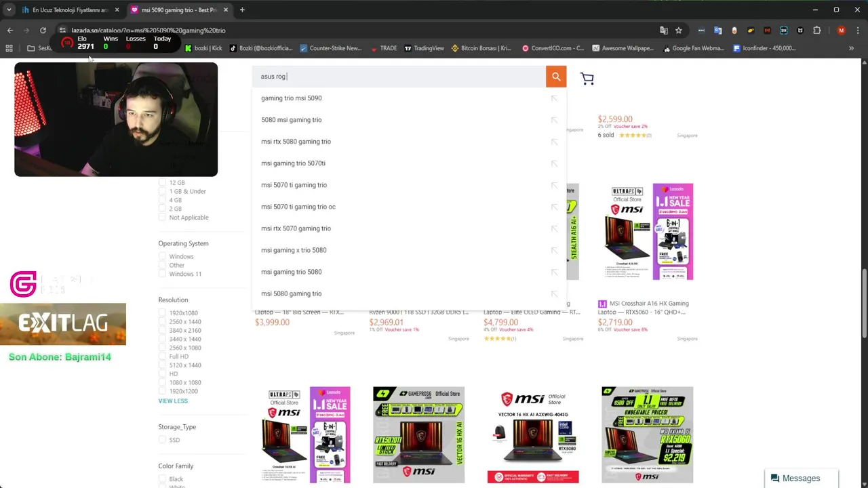This screenshot has width=868, height=488.
Task: Open ConvertICO.com bookmark
Action: 553,48
